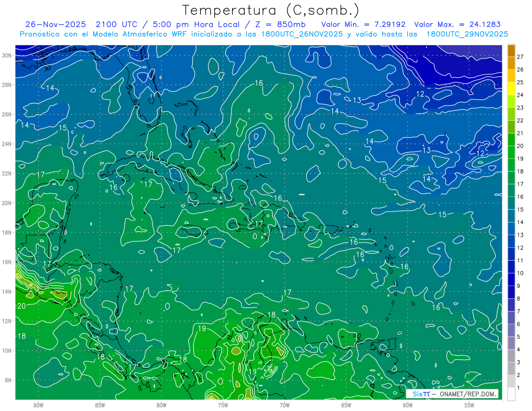Click legend value 6
Screen dimensions: 532x411
pyautogui.click(x=518, y=324)
